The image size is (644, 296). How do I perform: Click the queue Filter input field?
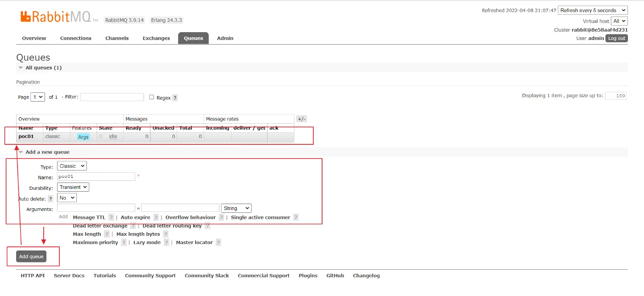point(112,97)
